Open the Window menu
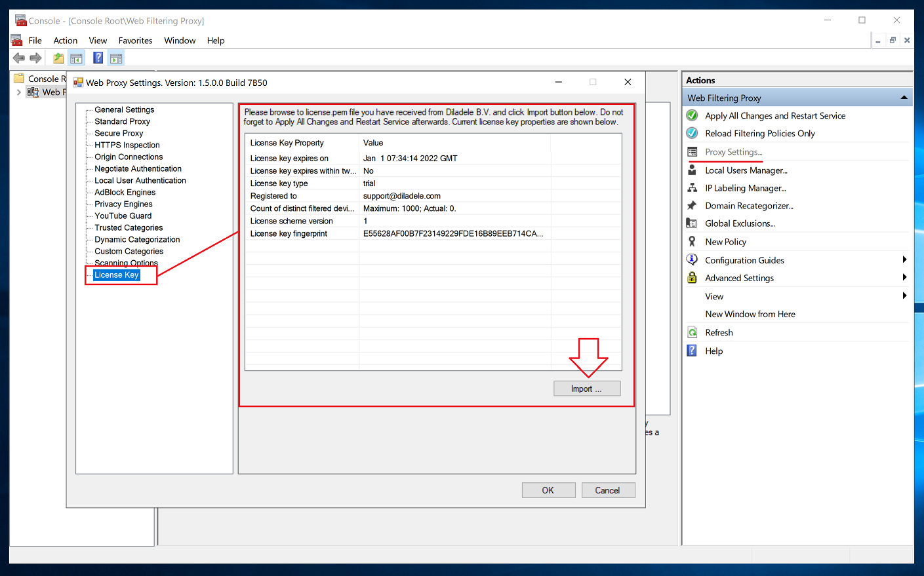924x576 pixels. pyautogui.click(x=180, y=41)
